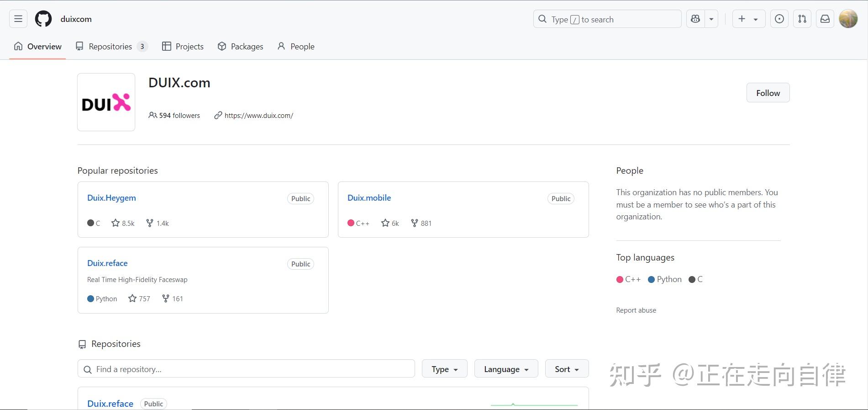The height and width of the screenshot is (410, 868).
Task: Open the Issues icon in header
Action: (779, 19)
